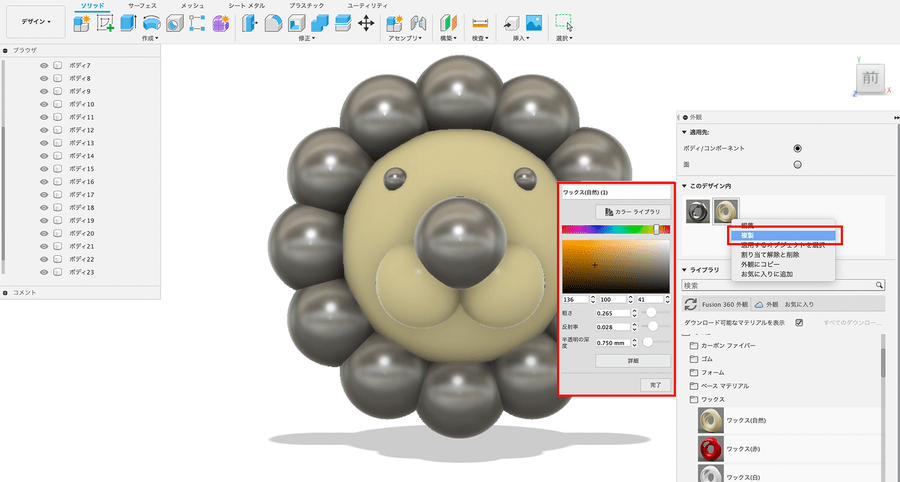Click the Measure ruler icon under 検査
The width and height of the screenshot is (900, 482).
pos(480,23)
